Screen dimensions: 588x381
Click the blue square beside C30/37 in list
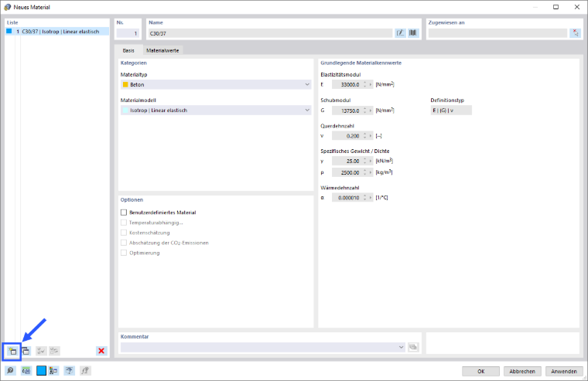point(9,32)
